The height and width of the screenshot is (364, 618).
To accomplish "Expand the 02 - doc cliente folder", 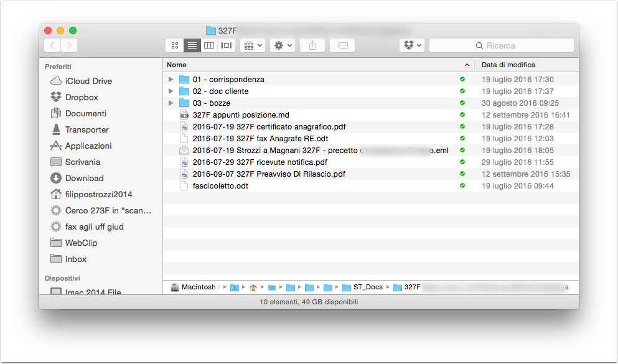I will tap(171, 91).
